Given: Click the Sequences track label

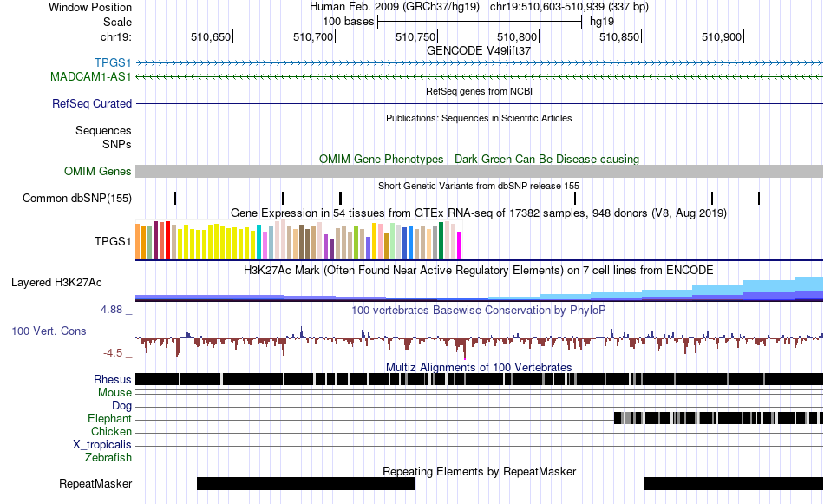Looking at the screenshot, I should pyautogui.click(x=103, y=130).
